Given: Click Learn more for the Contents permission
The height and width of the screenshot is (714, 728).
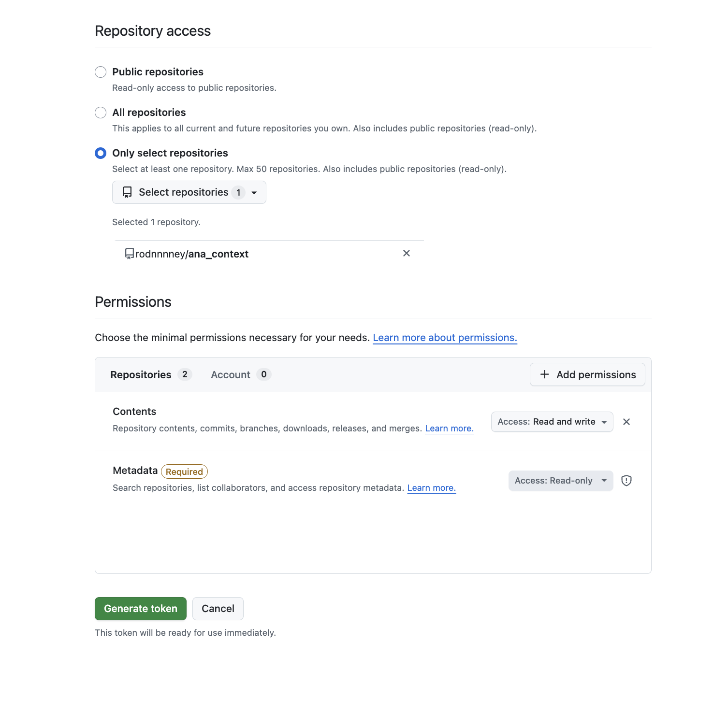Looking at the screenshot, I should coord(449,428).
